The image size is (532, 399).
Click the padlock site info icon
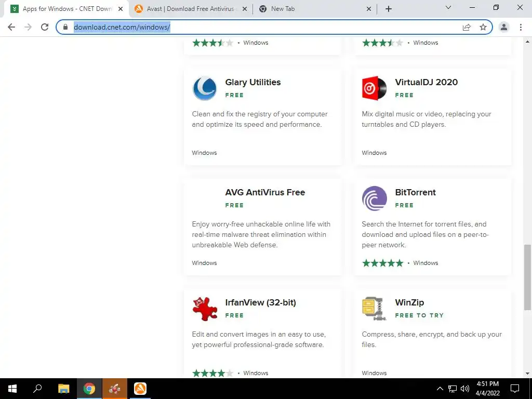click(65, 27)
